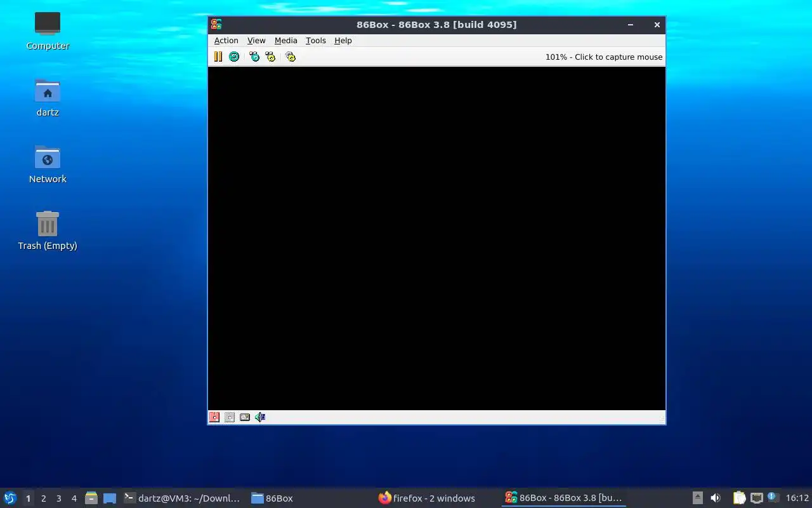Click the 16:12 clock
Viewport: 812px width, 508px height.
click(797, 498)
